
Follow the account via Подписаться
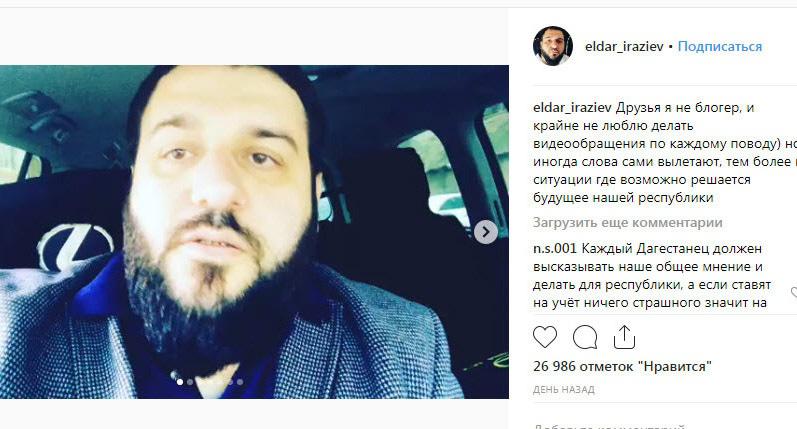coord(720,46)
